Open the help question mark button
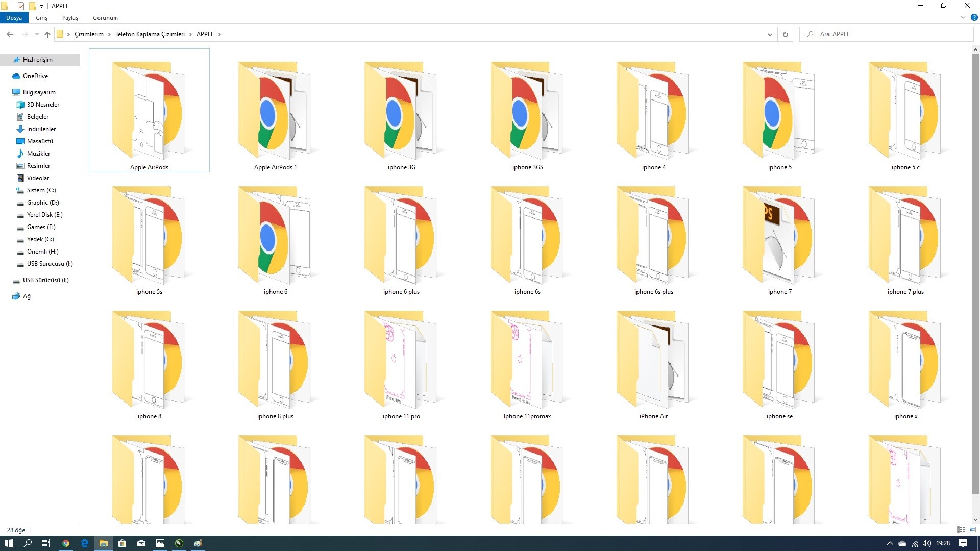 point(974,18)
